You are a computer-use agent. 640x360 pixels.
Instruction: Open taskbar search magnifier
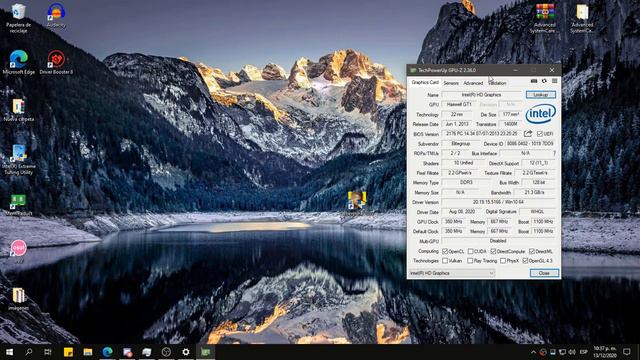click(x=29, y=352)
